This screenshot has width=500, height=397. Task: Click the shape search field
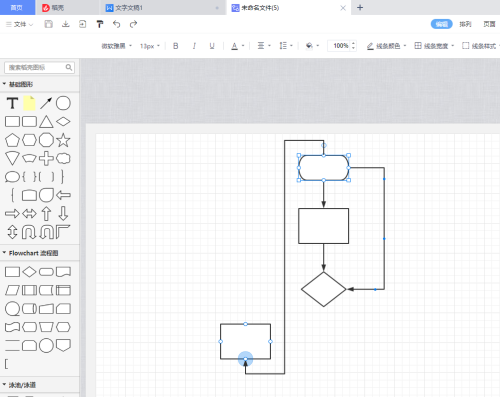[x=39, y=68]
